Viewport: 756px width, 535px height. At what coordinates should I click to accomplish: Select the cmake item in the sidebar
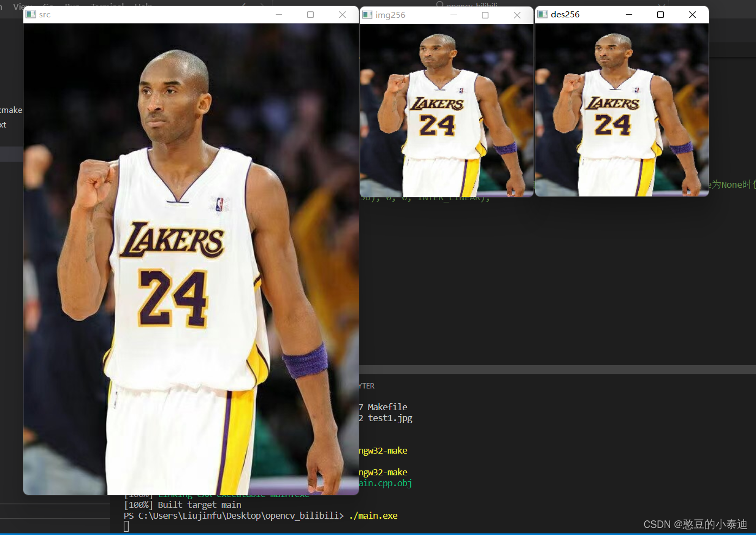click(11, 110)
